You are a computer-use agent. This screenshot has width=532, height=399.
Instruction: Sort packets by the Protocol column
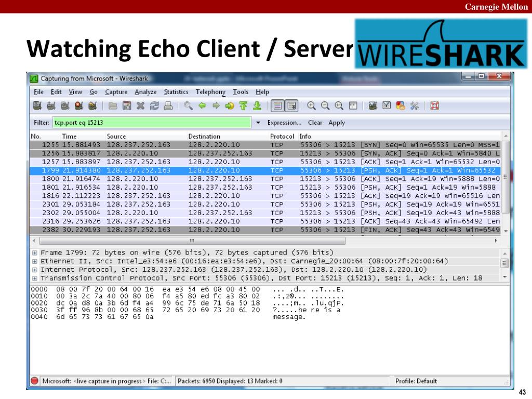tap(282, 136)
